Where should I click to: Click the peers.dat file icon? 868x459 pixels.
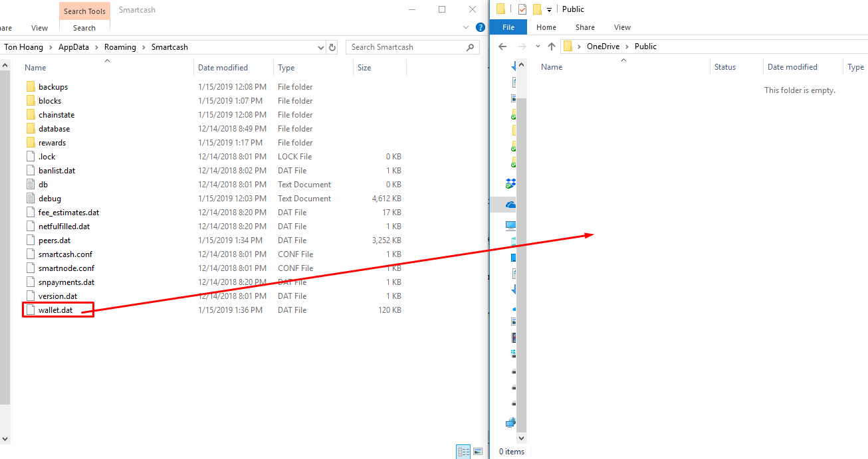(x=31, y=240)
